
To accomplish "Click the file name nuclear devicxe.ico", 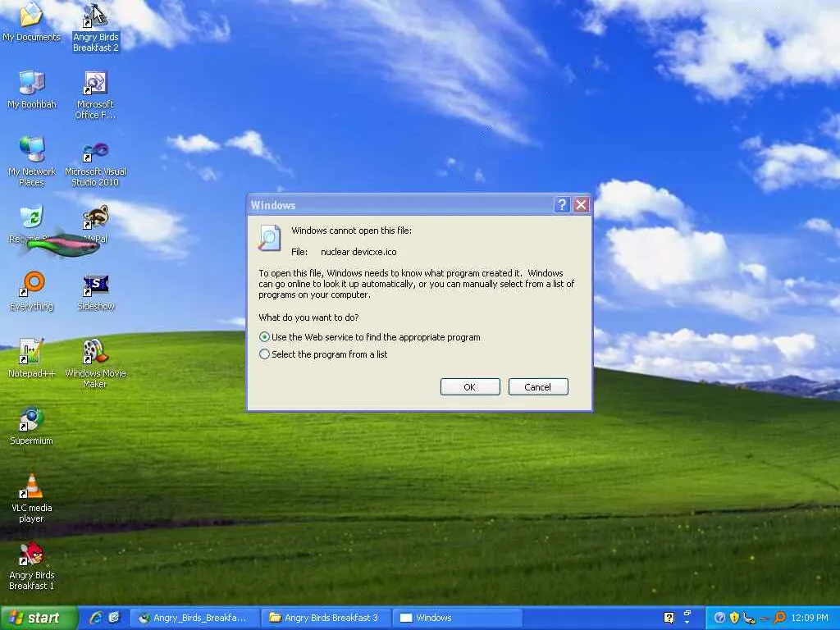I will pyautogui.click(x=358, y=252).
